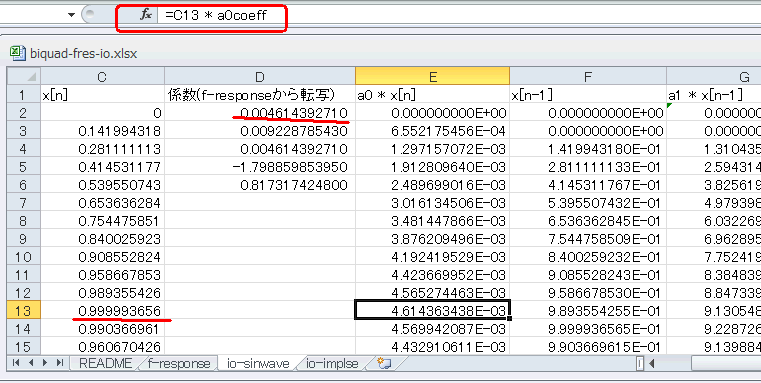Select row 13 header
Viewport: 761px width, 383px height.
(x=24, y=311)
